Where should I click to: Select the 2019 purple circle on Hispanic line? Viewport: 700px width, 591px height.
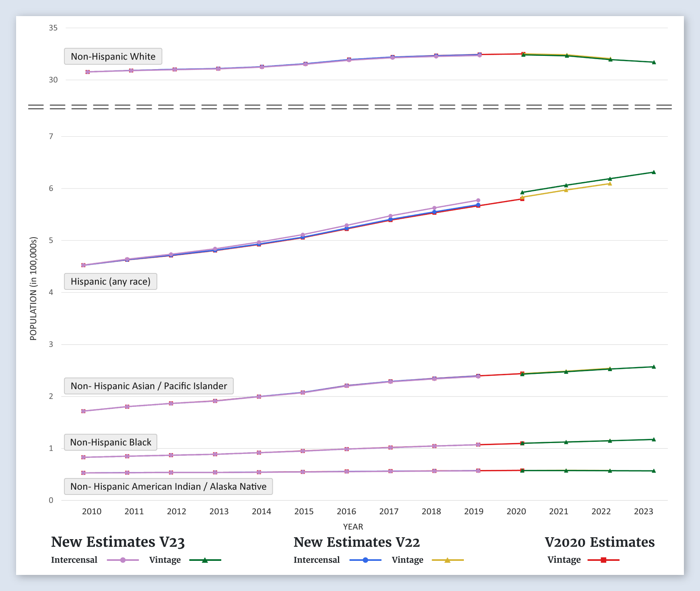(478, 200)
